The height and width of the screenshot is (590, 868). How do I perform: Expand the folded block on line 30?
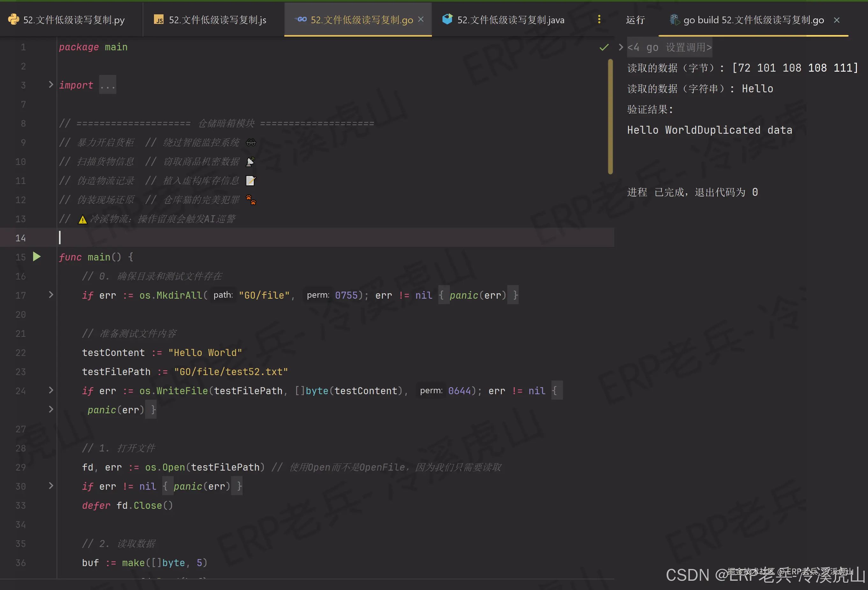click(x=51, y=486)
